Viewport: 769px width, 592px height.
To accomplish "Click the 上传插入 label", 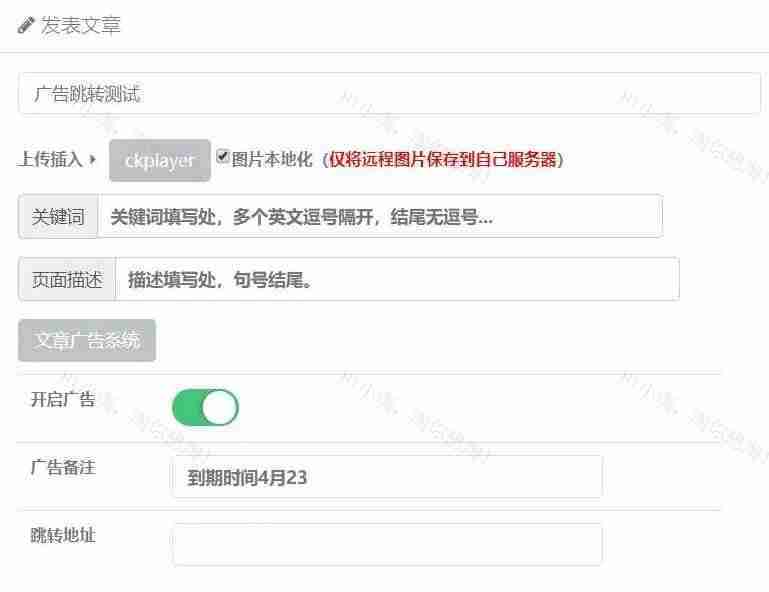I will coord(50,159).
